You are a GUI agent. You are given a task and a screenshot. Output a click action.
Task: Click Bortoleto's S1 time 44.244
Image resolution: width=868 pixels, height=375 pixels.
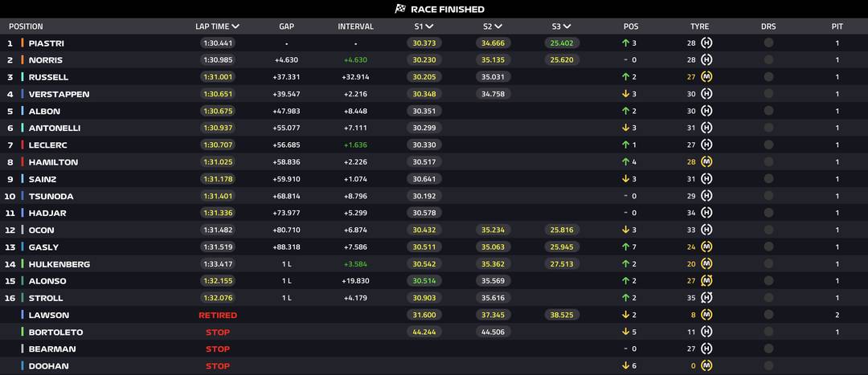[424, 332]
